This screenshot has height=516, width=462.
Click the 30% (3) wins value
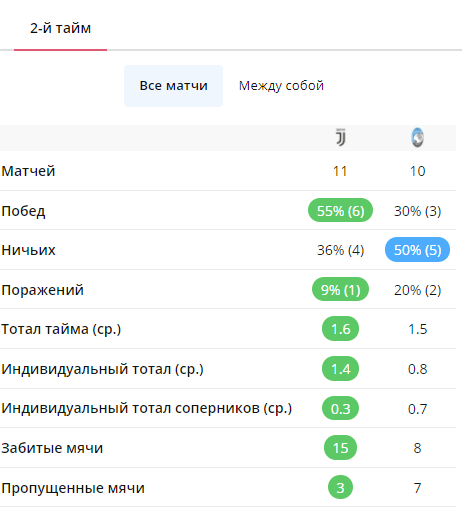pos(417,211)
